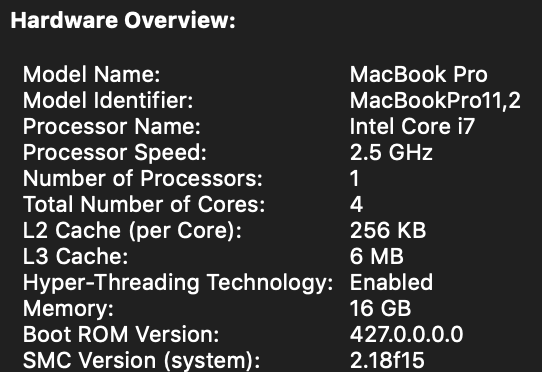542x372 pixels.
Task: Click the Total Number of Cores label
Action: coord(144,204)
